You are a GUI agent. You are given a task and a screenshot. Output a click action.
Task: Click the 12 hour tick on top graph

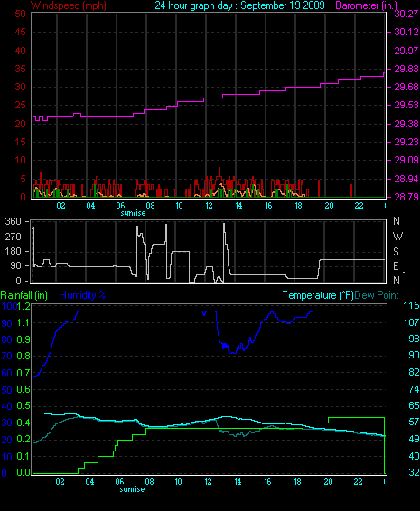pos(209,206)
